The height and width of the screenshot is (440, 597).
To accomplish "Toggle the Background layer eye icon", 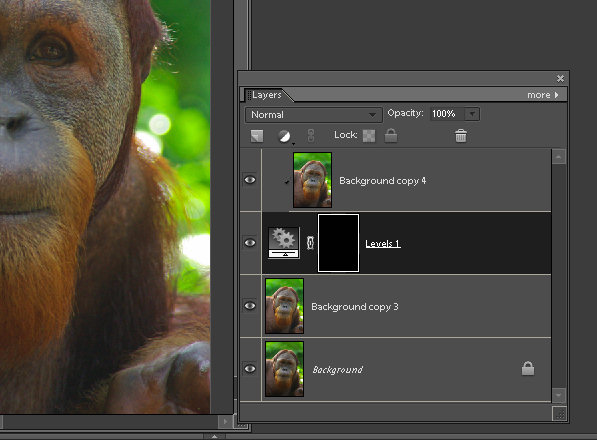I will click(250, 368).
